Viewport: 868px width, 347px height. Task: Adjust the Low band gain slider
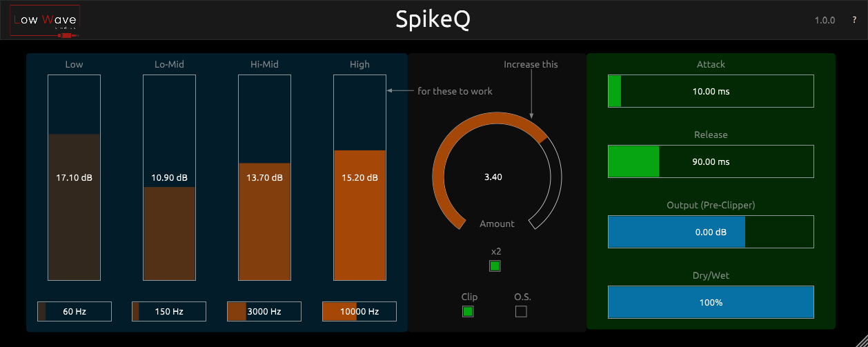coord(74,177)
